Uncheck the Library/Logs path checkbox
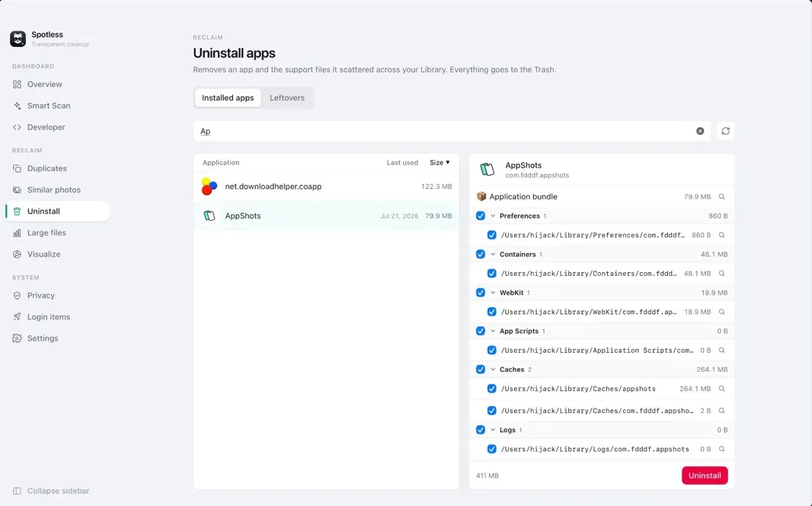Image resolution: width=812 pixels, height=506 pixels. pyautogui.click(x=491, y=449)
